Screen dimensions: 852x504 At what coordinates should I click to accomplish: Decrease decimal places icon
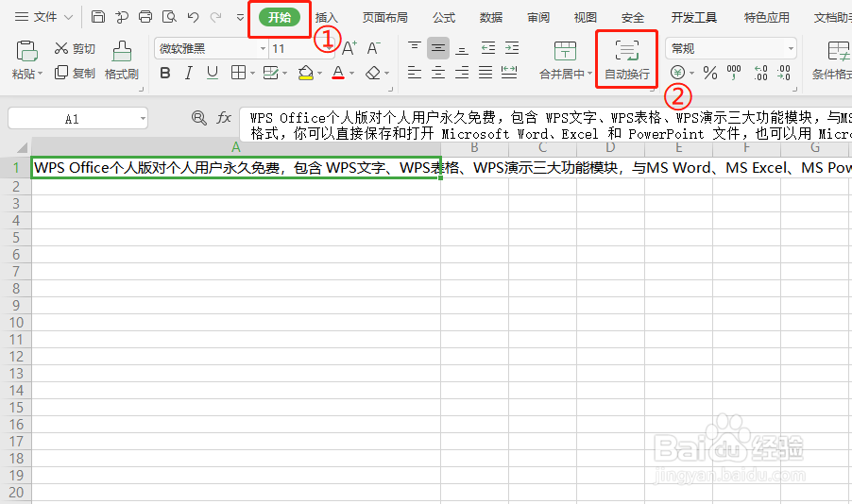784,73
